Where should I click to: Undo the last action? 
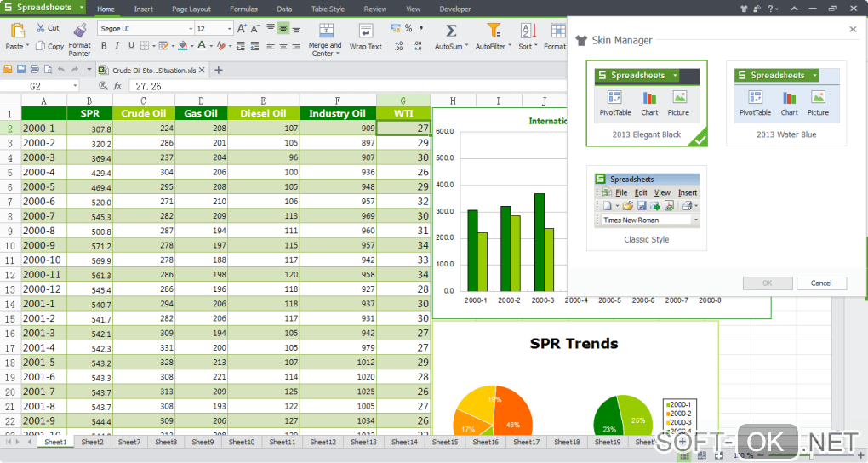61,69
